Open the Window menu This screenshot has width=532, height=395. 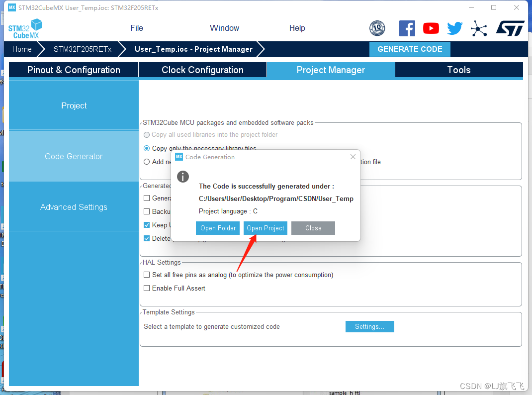[224, 28]
